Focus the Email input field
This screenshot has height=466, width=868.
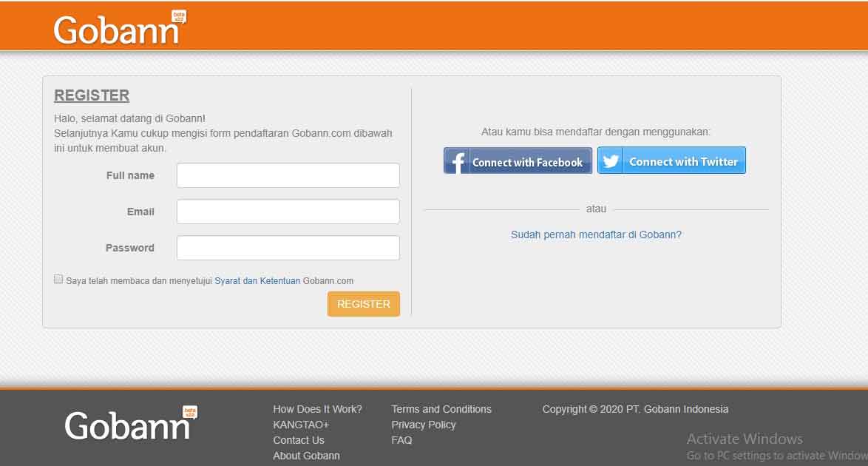[x=288, y=212]
